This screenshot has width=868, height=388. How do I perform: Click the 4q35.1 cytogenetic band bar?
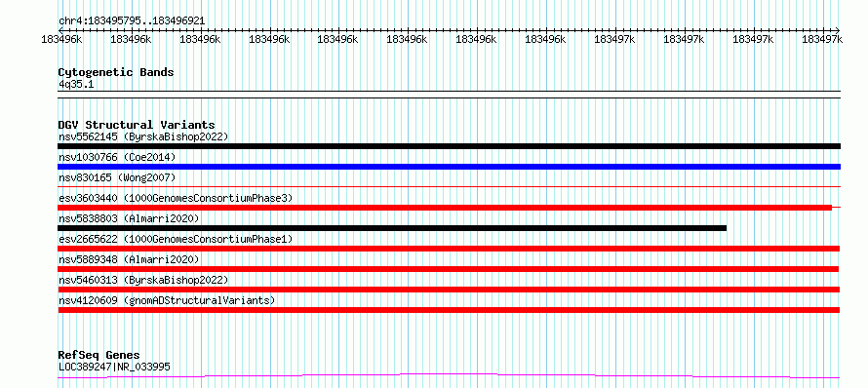click(449, 95)
